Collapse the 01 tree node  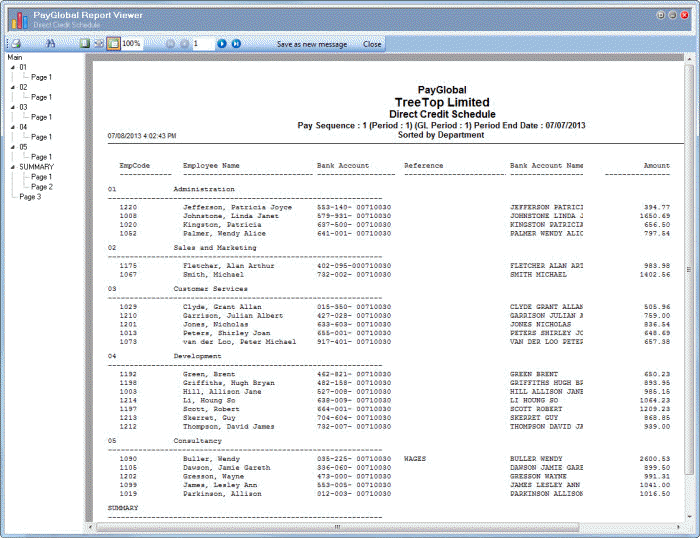tap(12, 67)
